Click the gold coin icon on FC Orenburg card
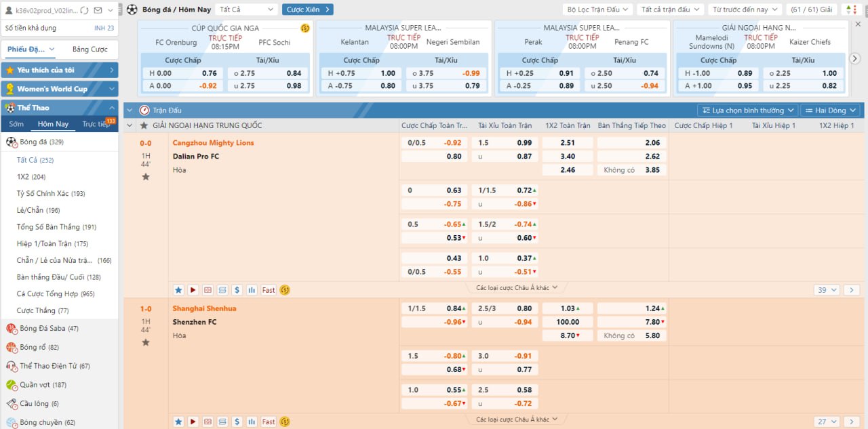The height and width of the screenshot is (429, 868). click(x=305, y=28)
